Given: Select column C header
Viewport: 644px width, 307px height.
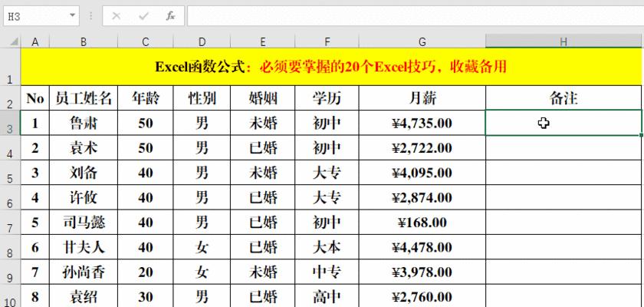Looking at the screenshot, I should 146,41.
